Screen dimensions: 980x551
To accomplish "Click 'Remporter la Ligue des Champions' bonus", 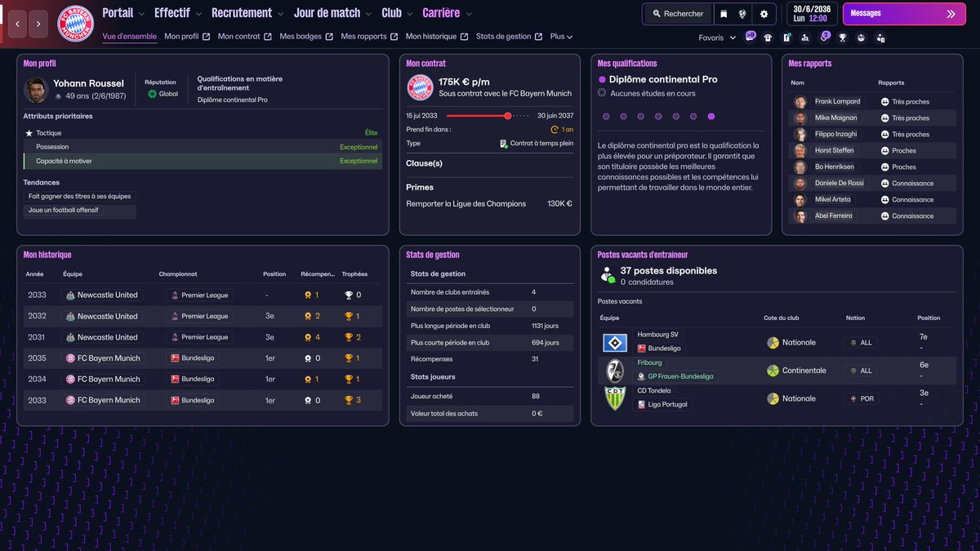I will point(466,204).
